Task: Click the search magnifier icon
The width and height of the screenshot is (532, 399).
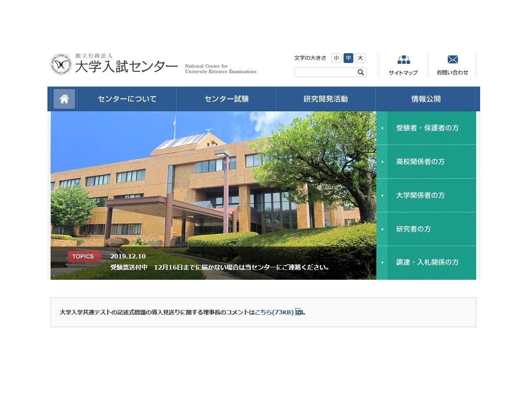Action: pyautogui.click(x=360, y=72)
